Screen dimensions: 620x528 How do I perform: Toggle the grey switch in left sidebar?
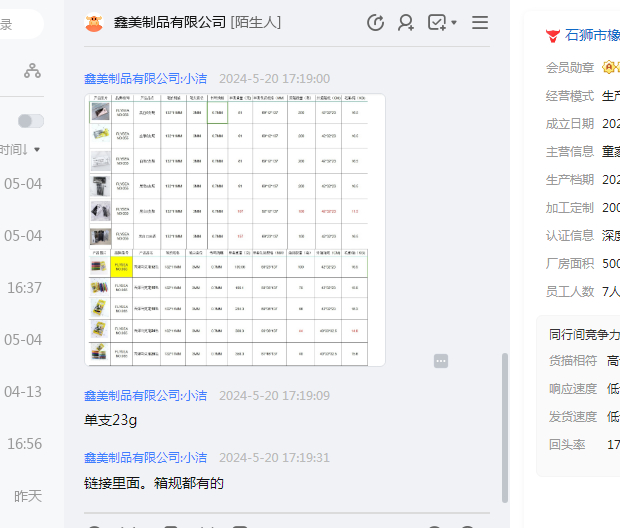tap(31, 121)
